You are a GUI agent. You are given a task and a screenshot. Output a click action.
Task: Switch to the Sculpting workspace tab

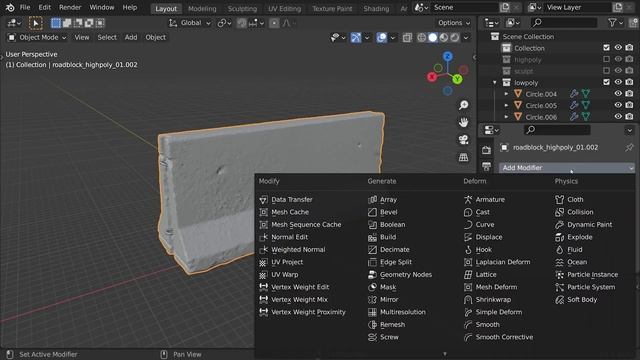click(242, 9)
